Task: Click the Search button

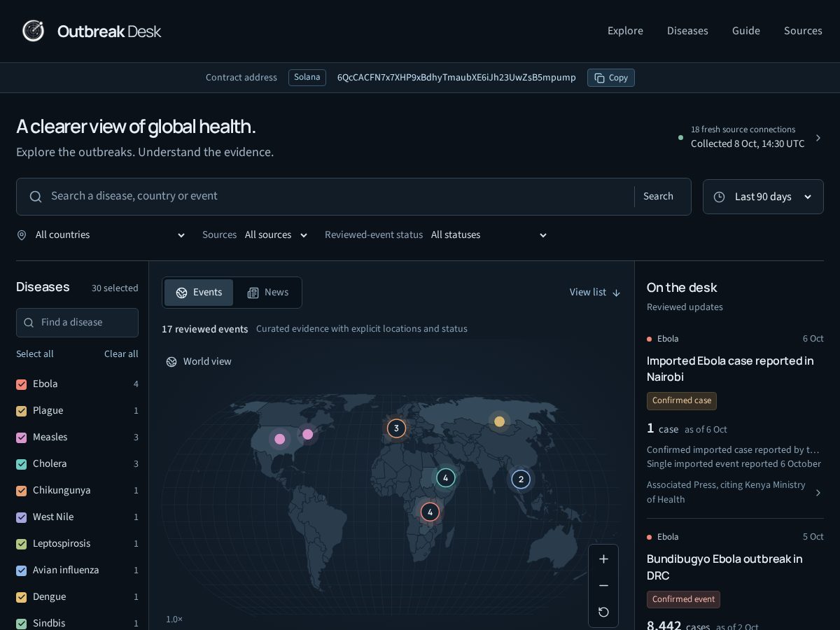Action: 658,197
